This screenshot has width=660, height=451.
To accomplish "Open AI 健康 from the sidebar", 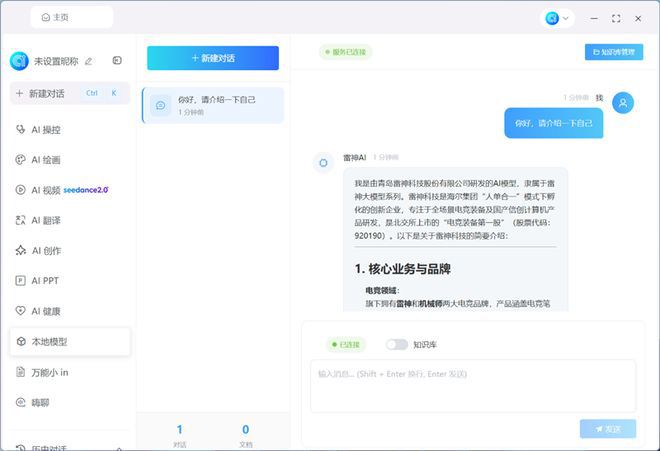I will pos(70,311).
